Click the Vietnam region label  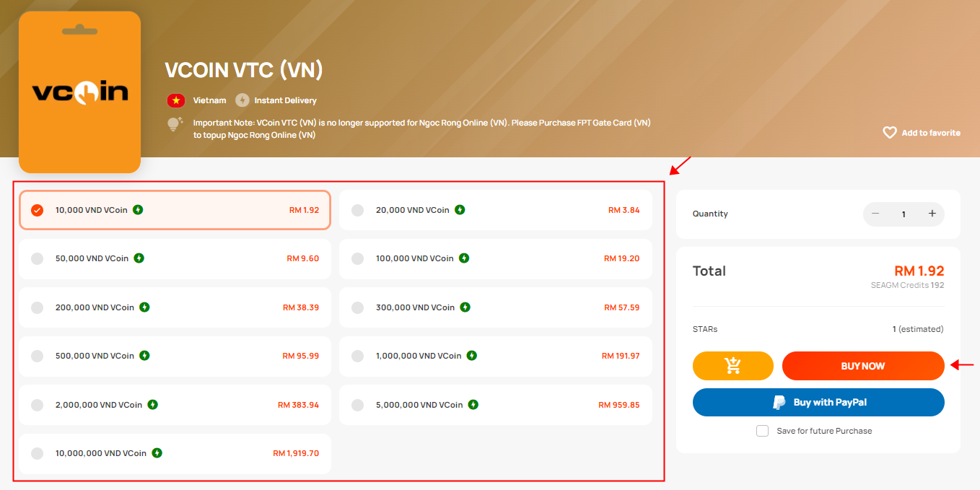click(209, 100)
